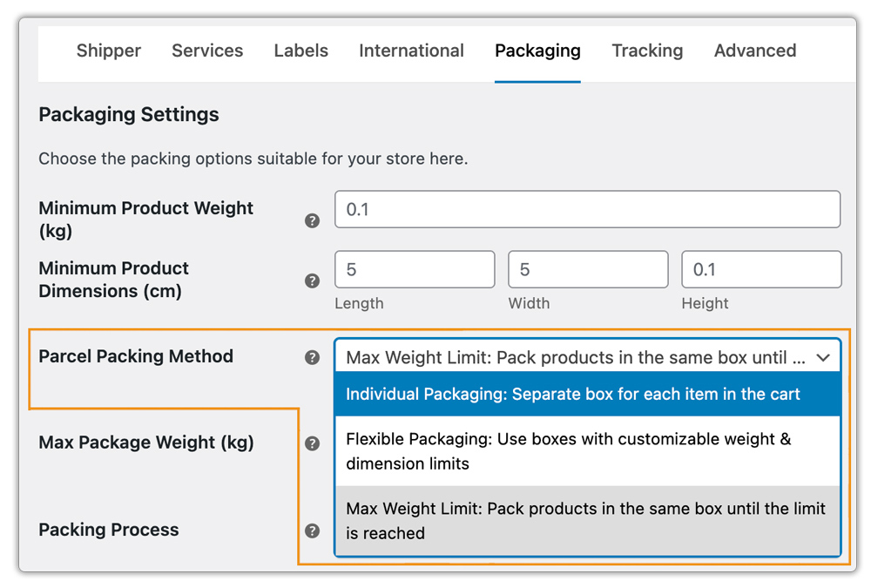This screenshot has width=871, height=588.
Task: Click the Length dimension field
Action: coord(415,269)
